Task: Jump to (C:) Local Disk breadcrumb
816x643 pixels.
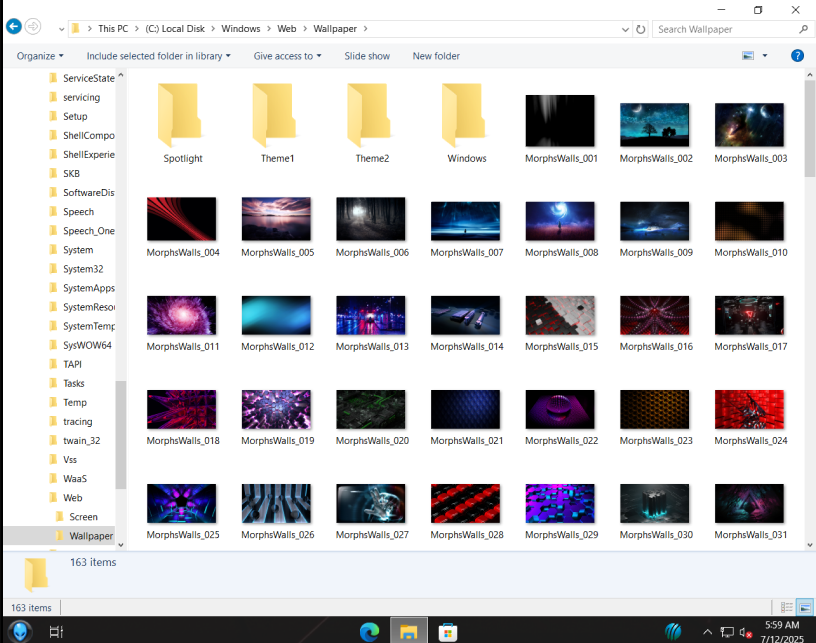Action: pos(175,29)
